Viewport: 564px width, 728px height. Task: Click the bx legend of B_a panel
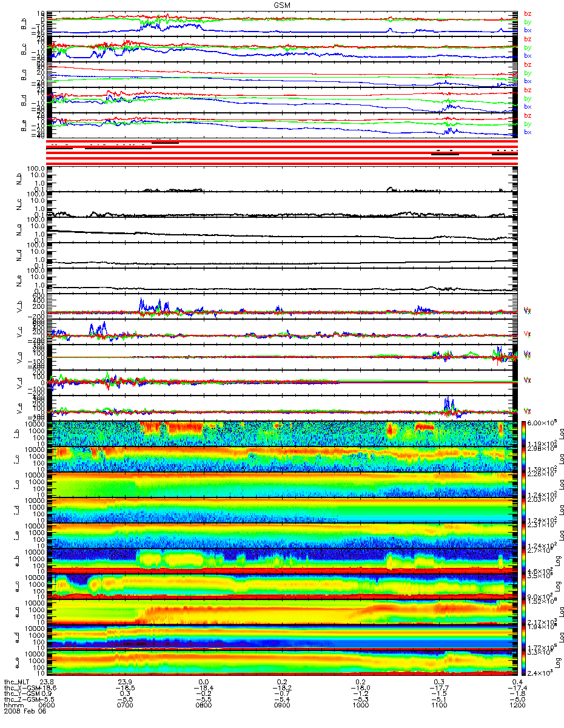point(528,81)
